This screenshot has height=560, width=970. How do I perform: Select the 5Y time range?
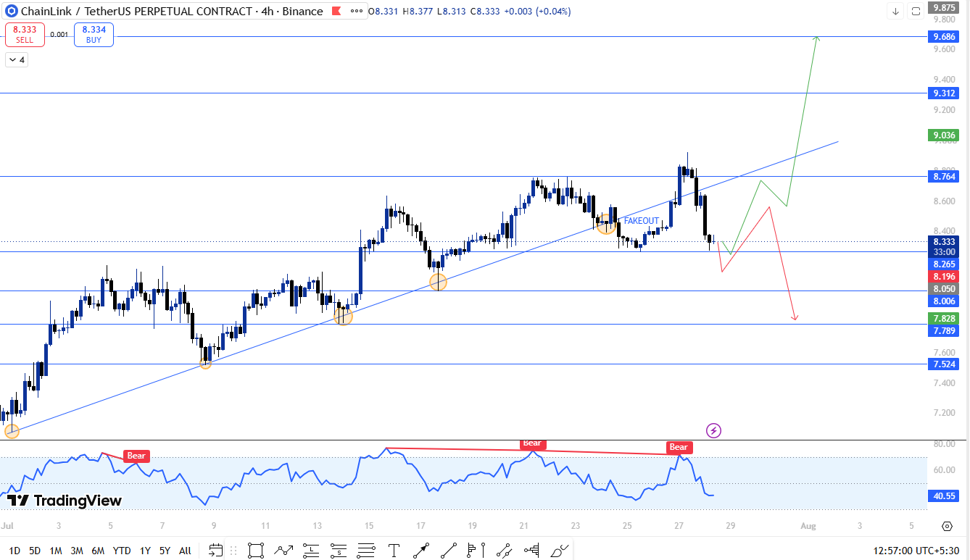click(x=165, y=551)
